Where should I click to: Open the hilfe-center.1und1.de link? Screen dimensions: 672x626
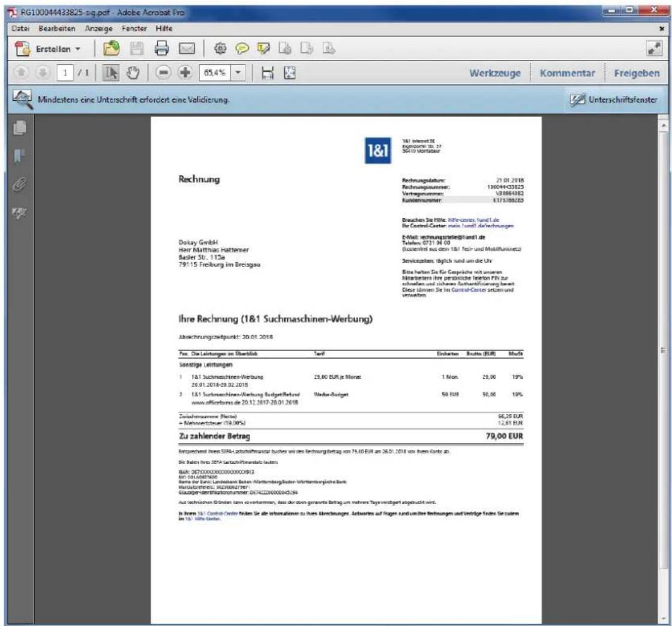point(473,220)
